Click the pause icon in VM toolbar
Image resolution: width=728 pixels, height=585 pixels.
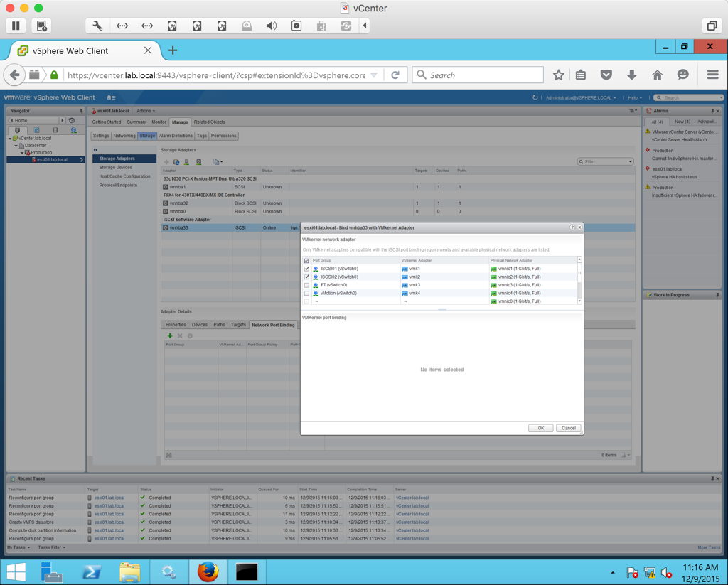click(x=16, y=26)
